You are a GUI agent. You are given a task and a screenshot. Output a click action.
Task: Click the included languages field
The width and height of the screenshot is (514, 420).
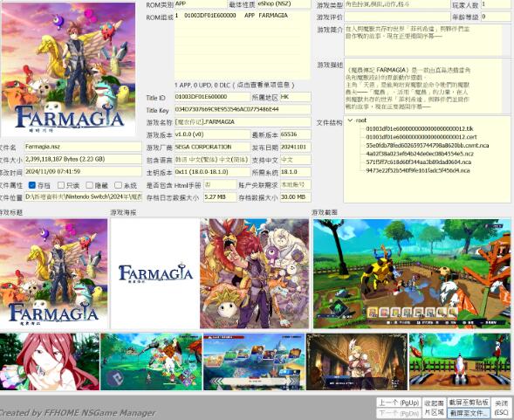tap(212, 160)
